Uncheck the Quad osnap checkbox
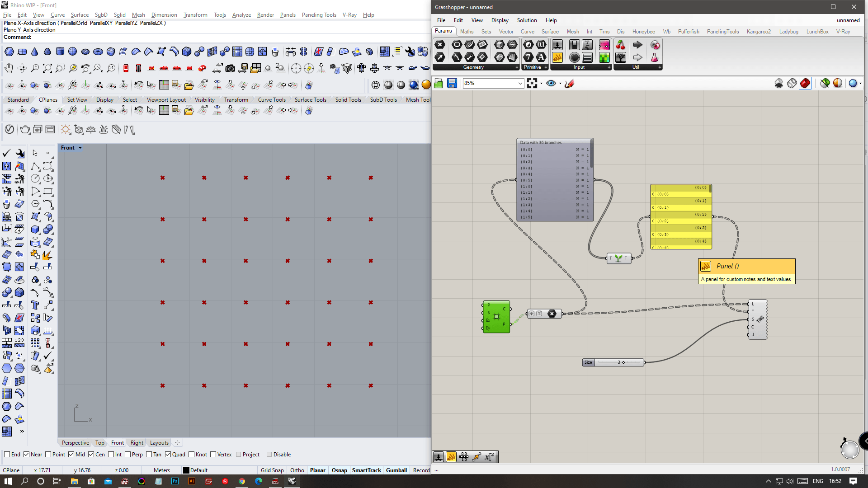 tap(168, 455)
